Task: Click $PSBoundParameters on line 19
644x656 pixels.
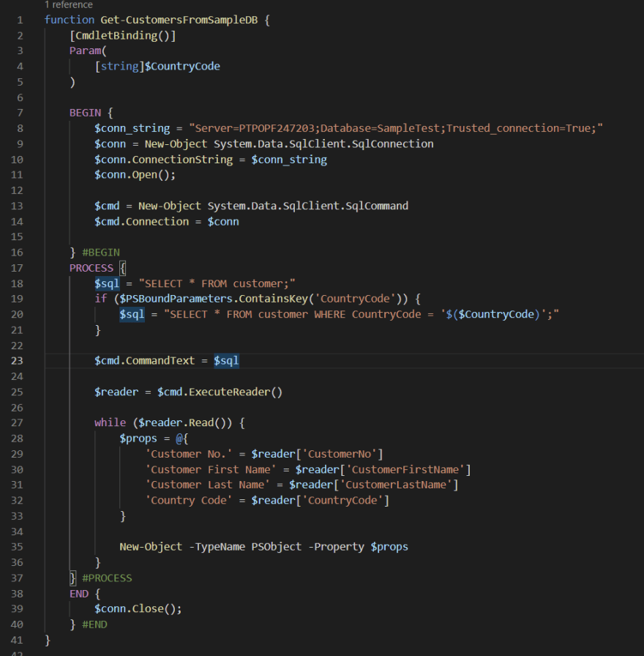Action: (176, 299)
